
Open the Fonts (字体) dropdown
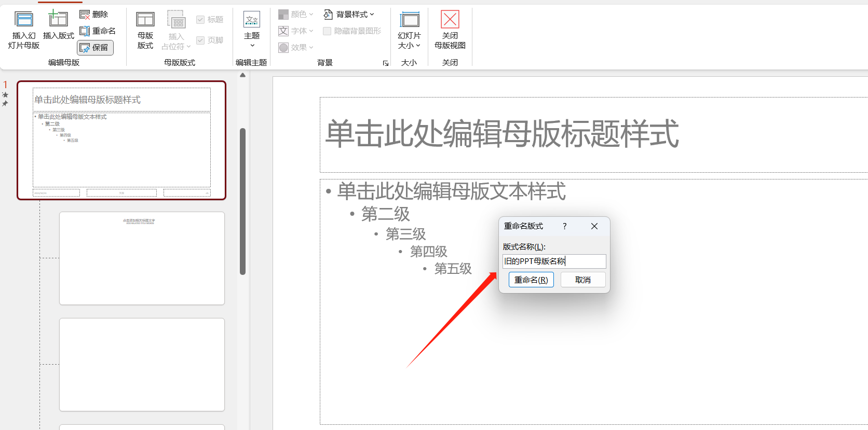pyautogui.click(x=296, y=31)
